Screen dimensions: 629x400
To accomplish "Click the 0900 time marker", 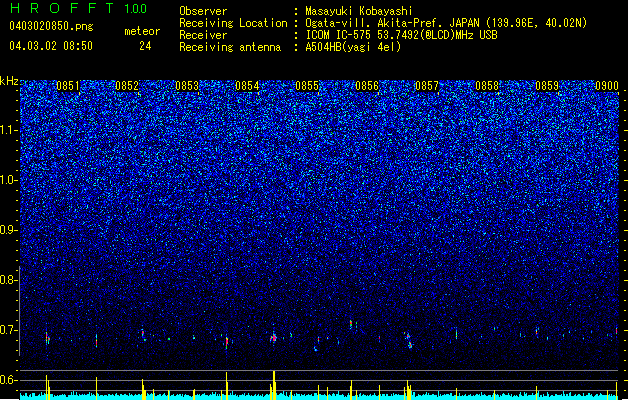I will click(x=607, y=86).
